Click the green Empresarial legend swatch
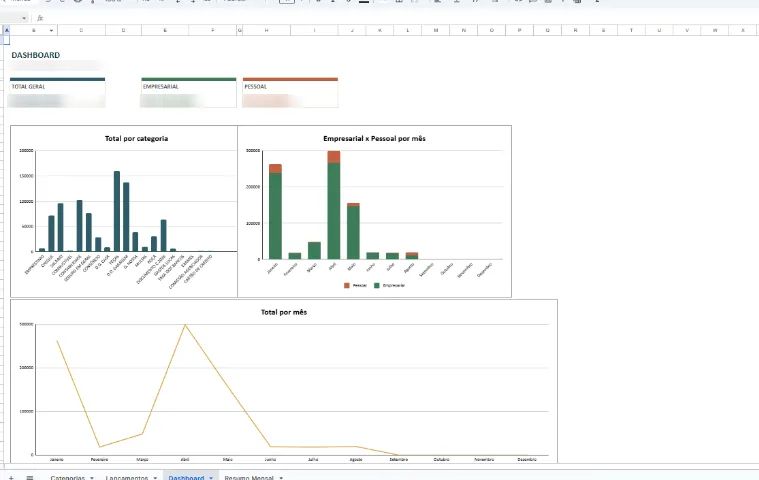 tap(377, 285)
